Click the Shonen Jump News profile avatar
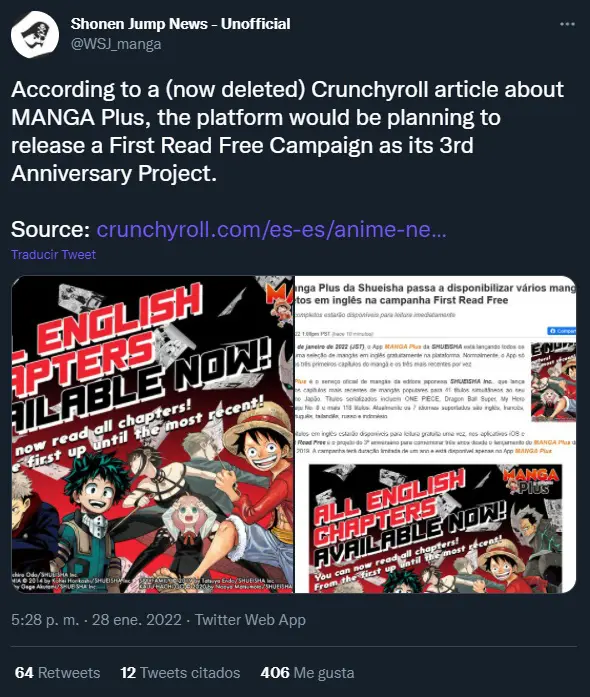The width and height of the screenshot is (590, 697). pyautogui.click(x=35, y=35)
